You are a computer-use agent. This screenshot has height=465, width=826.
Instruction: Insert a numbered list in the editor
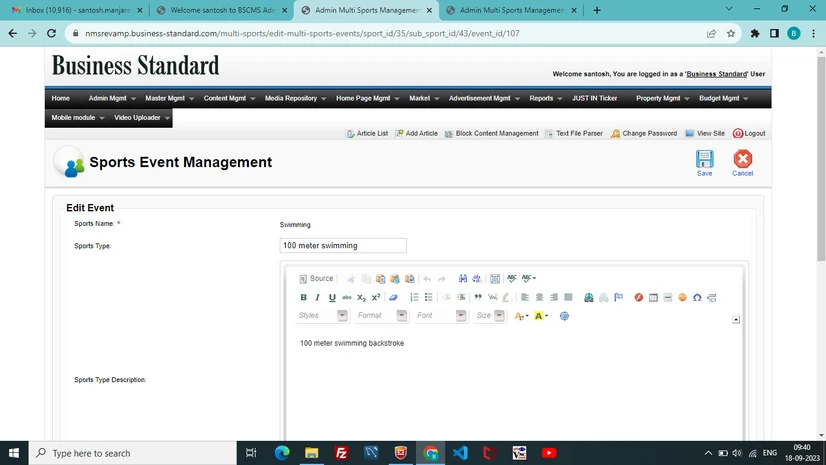tap(414, 297)
